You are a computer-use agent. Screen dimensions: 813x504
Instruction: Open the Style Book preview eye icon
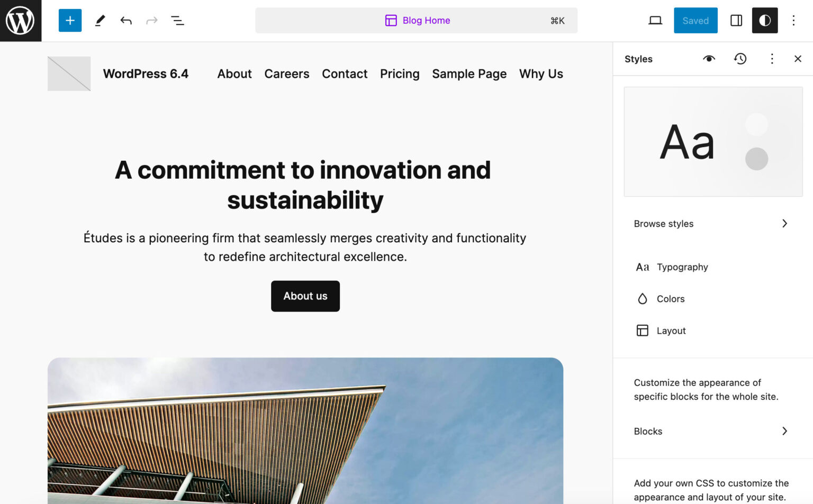(709, 59)
